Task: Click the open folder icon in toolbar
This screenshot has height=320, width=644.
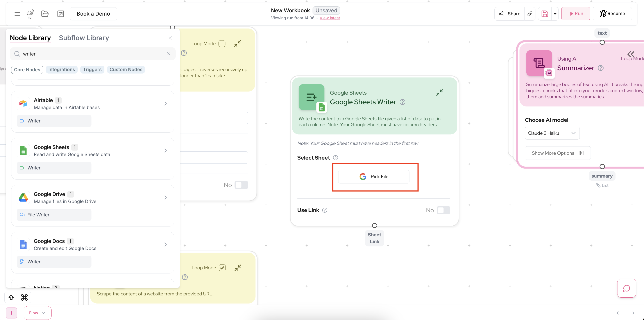Action: point(45,14)
